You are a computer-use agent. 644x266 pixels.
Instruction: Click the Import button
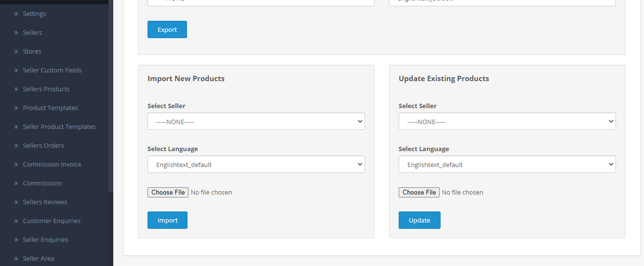[x=167, y=220]
